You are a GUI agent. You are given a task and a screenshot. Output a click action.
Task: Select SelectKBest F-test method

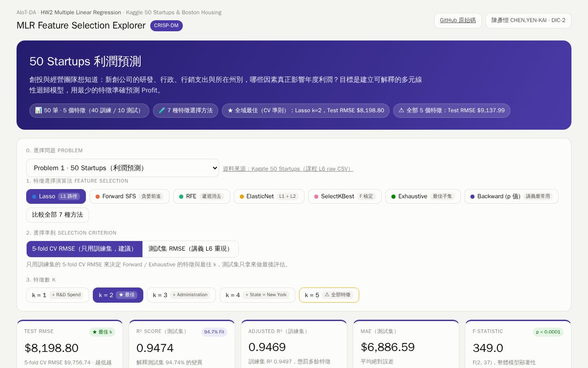pos(345,196)
